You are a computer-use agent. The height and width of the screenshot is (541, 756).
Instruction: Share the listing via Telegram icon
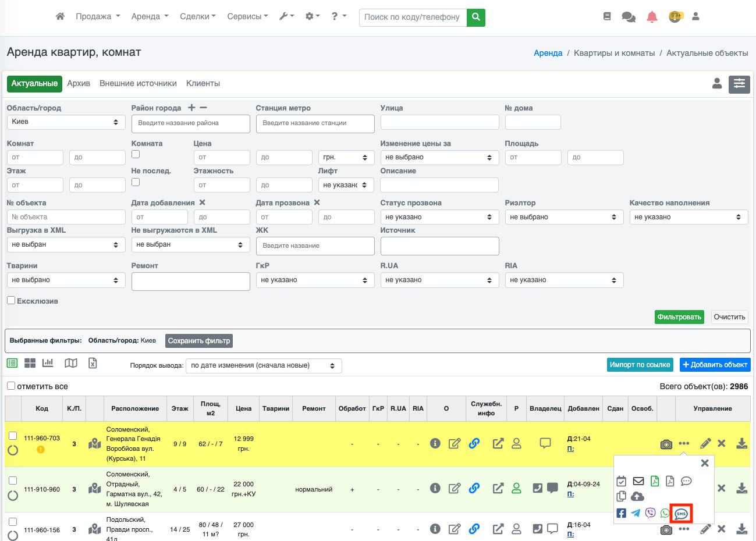pos(636,513)
